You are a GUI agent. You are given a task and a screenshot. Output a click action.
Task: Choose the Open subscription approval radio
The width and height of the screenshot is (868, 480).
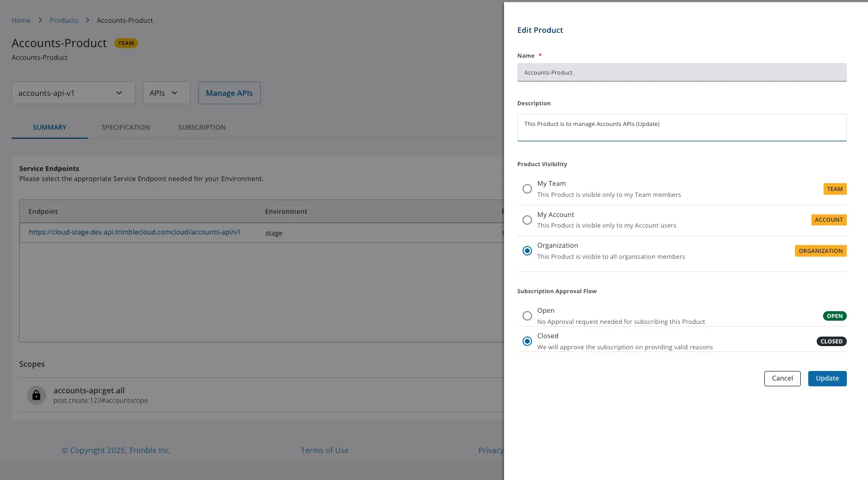point(527,316)
